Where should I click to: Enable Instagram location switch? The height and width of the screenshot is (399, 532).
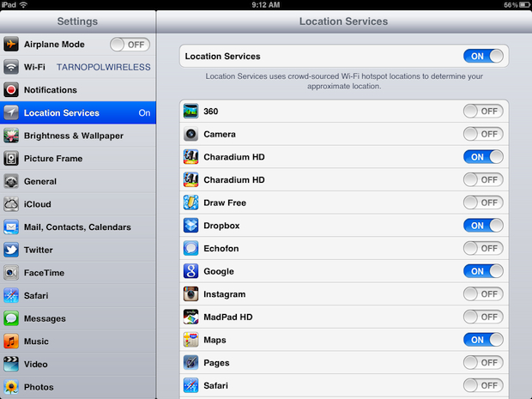[x=483, y=294]
